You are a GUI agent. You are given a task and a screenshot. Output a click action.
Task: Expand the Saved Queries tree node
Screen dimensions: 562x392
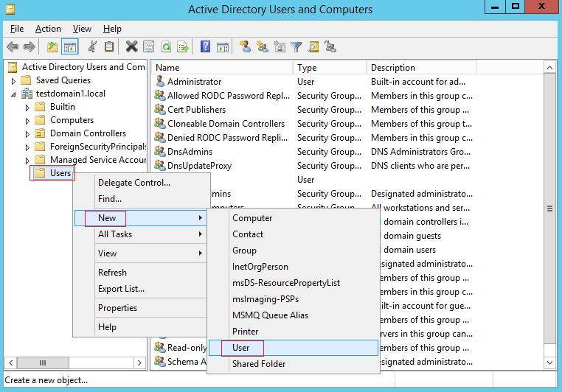click(13, 80)
